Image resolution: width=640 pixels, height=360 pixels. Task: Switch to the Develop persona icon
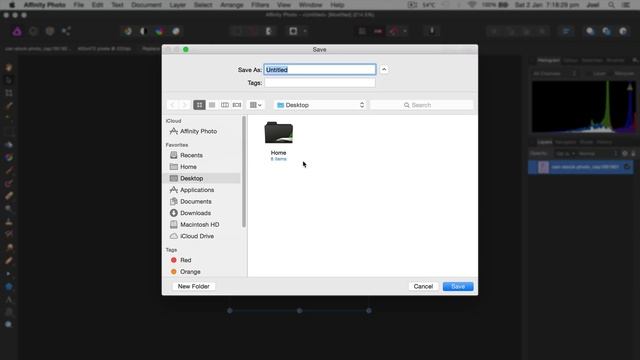point(50,31)
